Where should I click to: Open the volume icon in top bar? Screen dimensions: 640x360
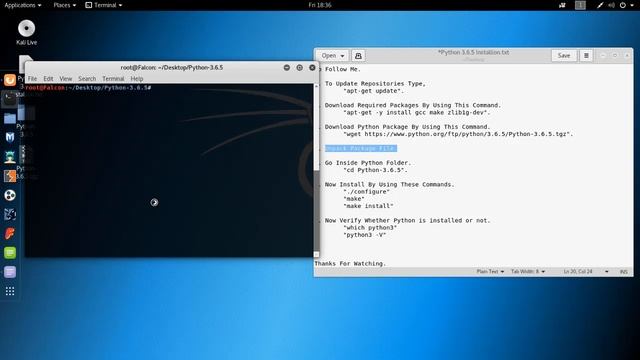(611, 5)
